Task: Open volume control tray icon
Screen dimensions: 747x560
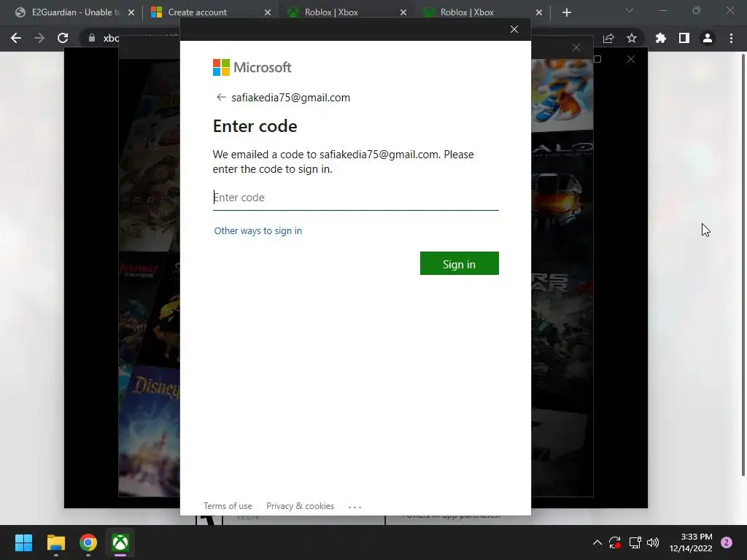Action: [x=653, y=542]
